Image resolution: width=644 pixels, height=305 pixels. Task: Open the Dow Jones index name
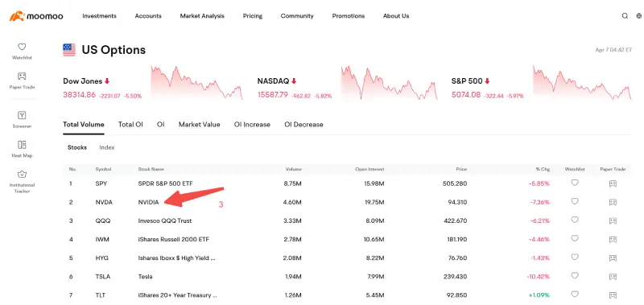[x=83, y=81]
